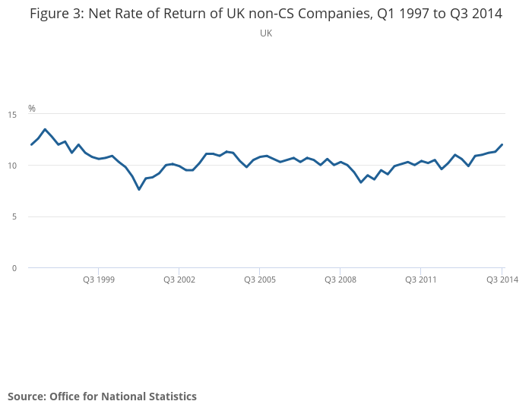The height and width of the screenshot is (417, 532).
Task: Click the highest peak of the line
Action: (45, 129)
